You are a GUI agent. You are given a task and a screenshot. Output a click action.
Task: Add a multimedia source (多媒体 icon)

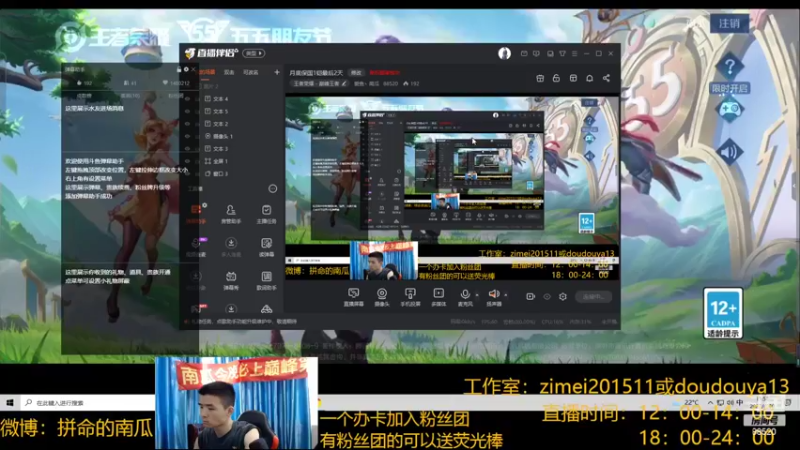pyautogui.click(x=438, y=296)
